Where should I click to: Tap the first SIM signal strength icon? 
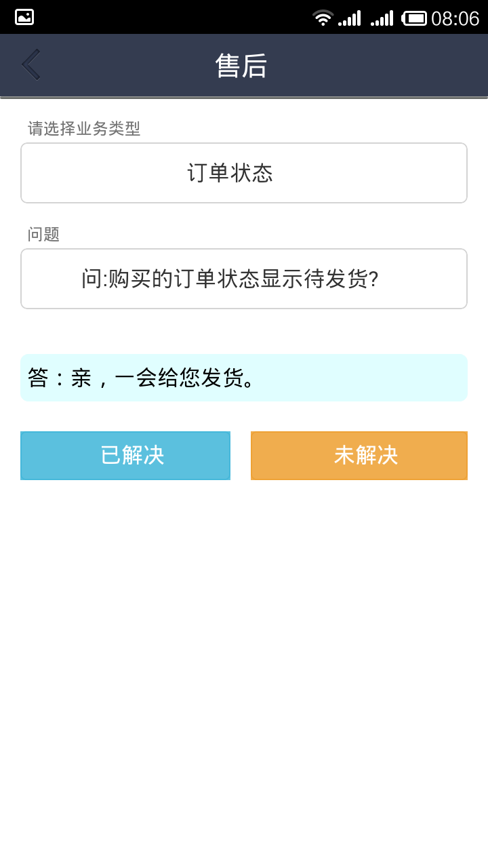[350, 18]
